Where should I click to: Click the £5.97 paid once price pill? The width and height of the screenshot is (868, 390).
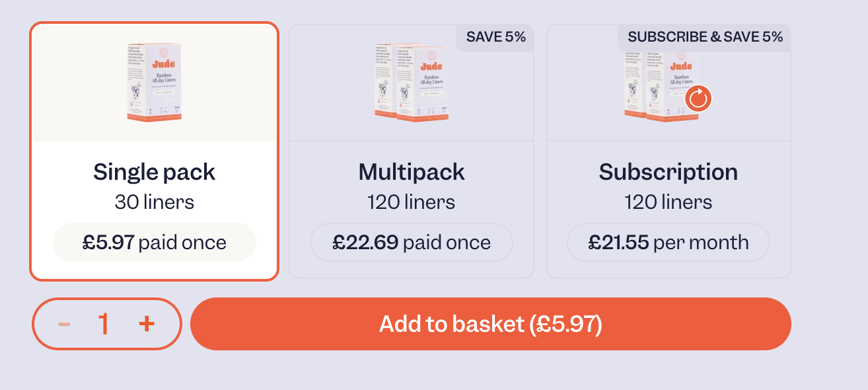tap(154, 243)
